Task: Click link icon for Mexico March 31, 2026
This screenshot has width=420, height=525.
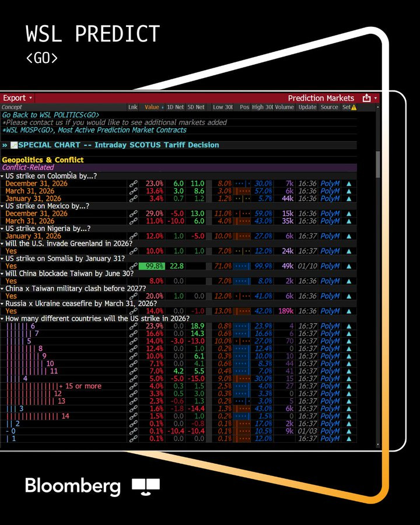Action: click(x=134, y=221)
